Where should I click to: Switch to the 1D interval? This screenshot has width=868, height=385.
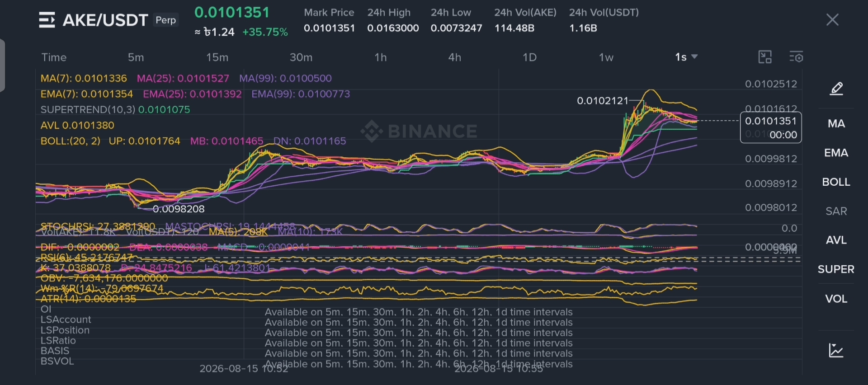click(x=529, y=57)
